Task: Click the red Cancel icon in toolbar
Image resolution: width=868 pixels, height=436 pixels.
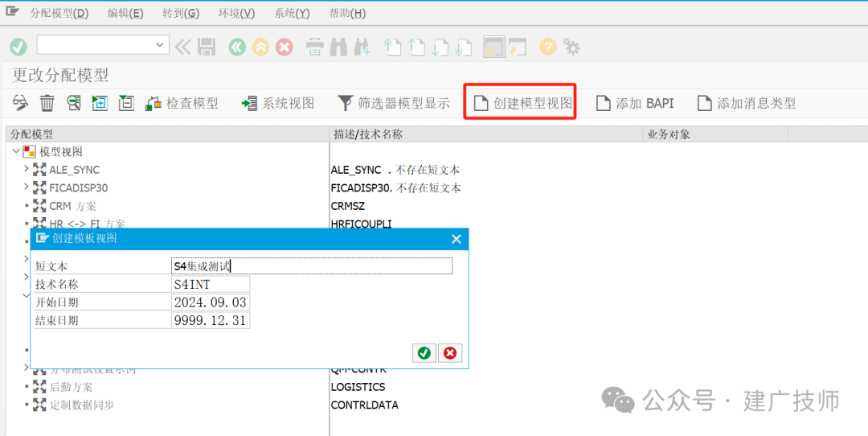Action: pos(285,47)
